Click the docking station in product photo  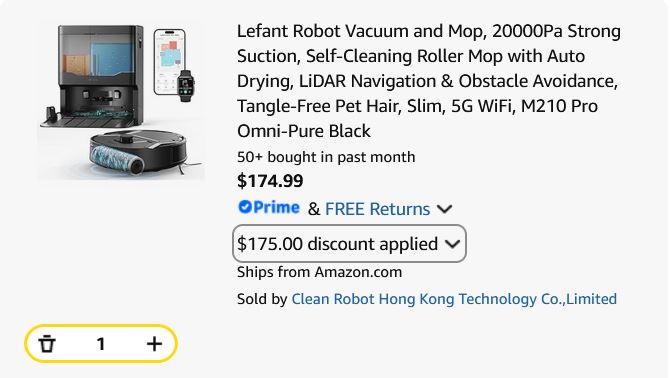click(x=94, y=76)
